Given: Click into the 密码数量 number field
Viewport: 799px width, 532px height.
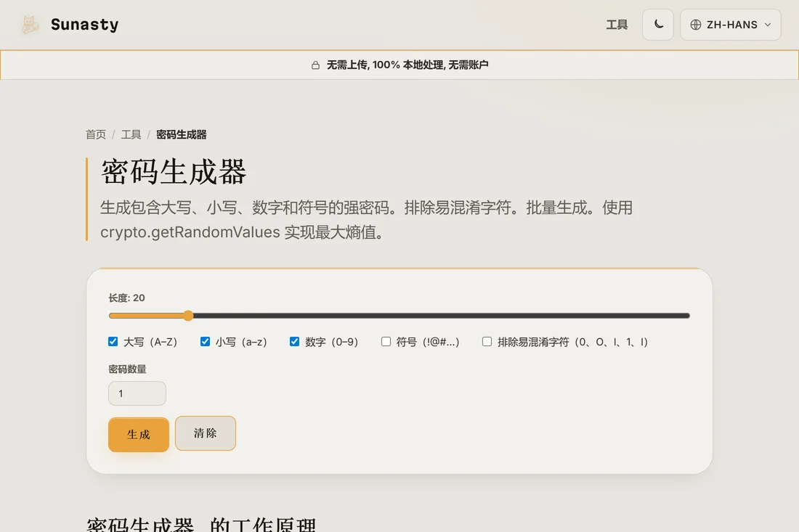Looking at the screenshot, I should pyautogui.click(x=137, y=393).
